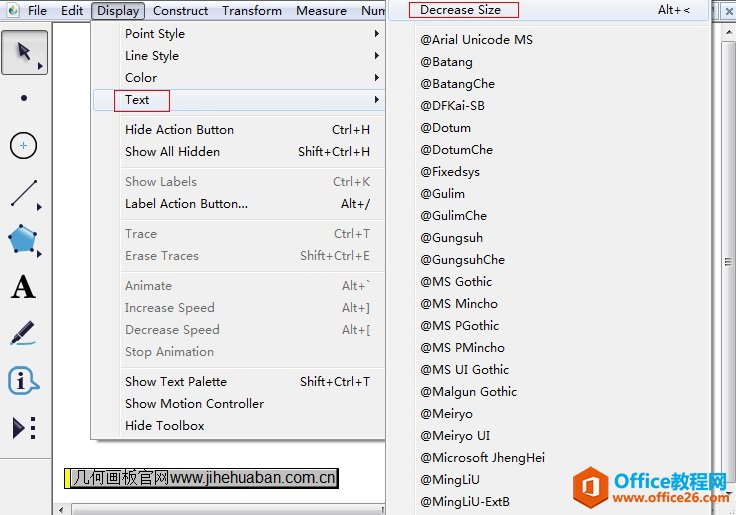The width and height of the screenshot is (736, 515).
Task: Choose Show All Hidden
Action: 239,152
